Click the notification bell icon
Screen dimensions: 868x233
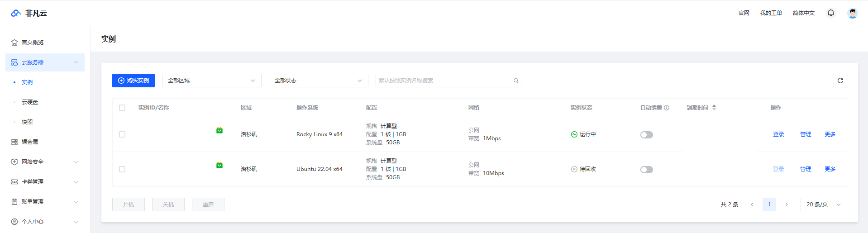[x=830, y=13]
